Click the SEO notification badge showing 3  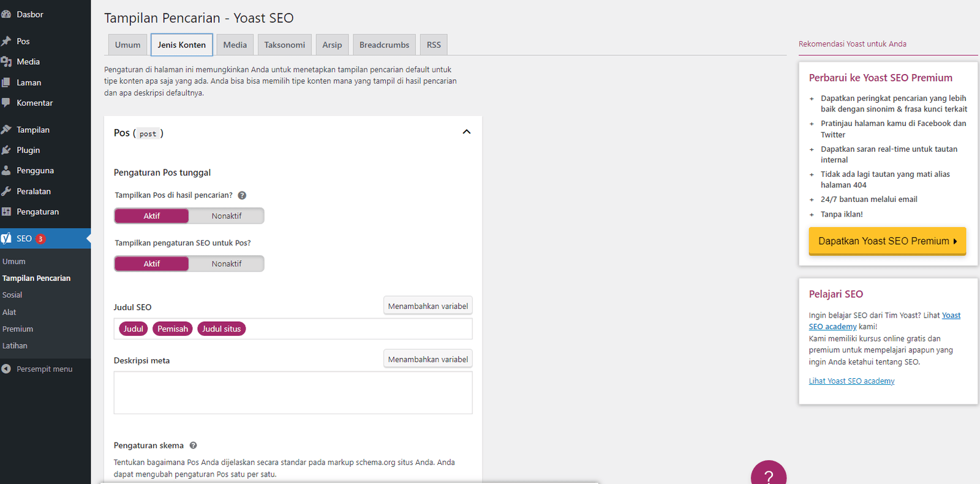coord(40,239)
